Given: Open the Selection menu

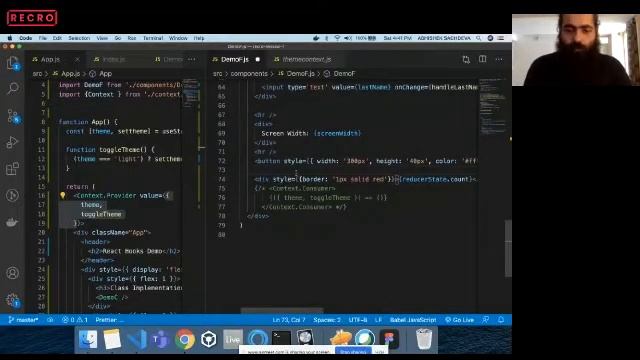Looking at the screenshot, I should coord(79,38).
